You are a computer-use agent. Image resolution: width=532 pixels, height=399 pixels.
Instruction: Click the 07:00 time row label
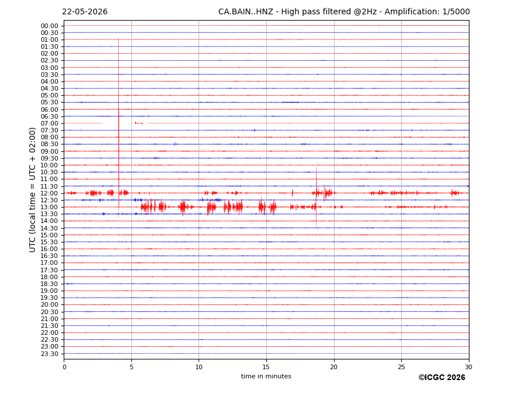click(x=49, y=123)
